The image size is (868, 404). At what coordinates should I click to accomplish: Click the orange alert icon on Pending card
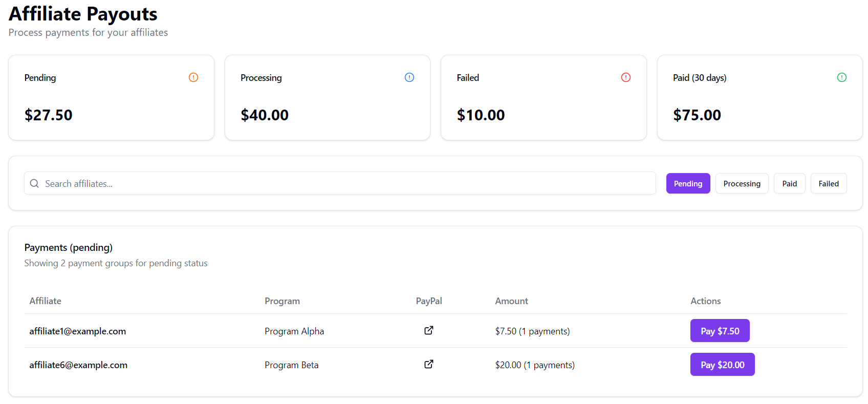[x=193, y=77]
